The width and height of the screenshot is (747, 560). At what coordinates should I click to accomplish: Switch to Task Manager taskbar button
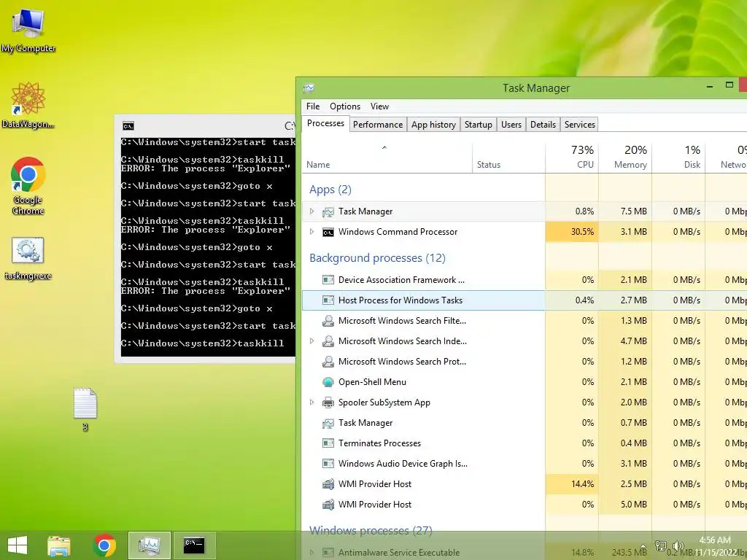149,545
